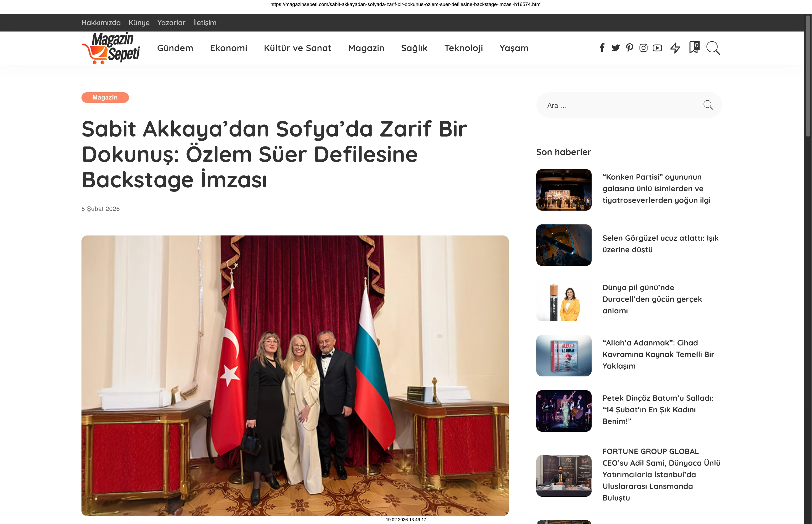The image size is (812, 524).
Task: Open the bookmarks icon with counter
Action: click(694, 47)
